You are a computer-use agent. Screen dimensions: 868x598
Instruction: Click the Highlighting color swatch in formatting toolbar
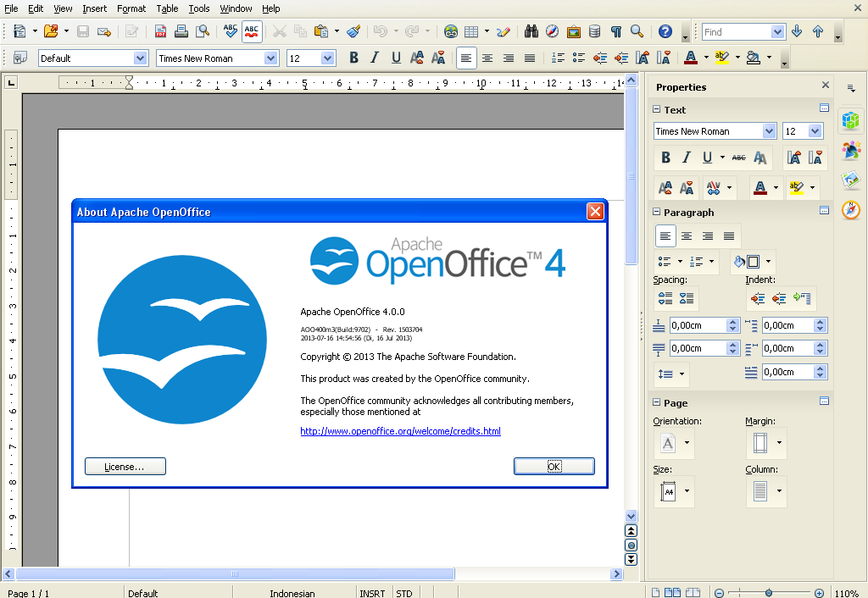pyautogui.click(x=722, y=58)
